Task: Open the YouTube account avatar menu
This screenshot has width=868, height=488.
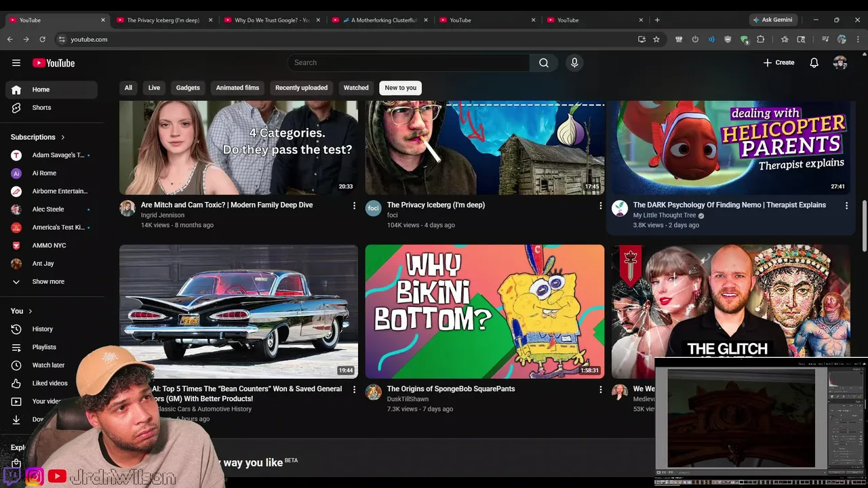Action: (x=840, y=63)
